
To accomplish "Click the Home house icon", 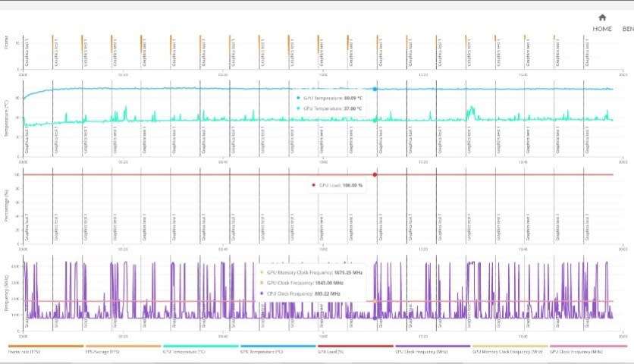I will [602, 17].
